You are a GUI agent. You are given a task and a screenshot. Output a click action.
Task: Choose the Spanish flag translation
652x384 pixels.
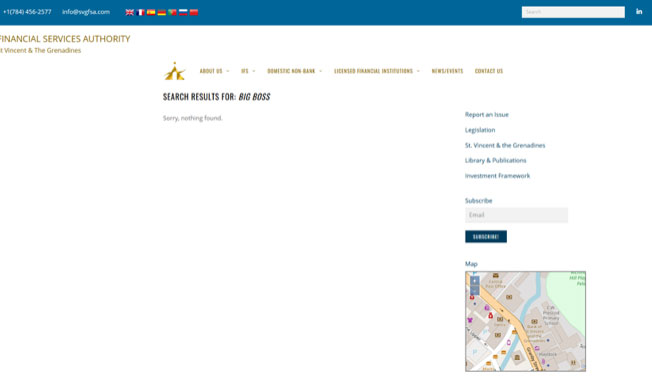click(x=151, y=12)
